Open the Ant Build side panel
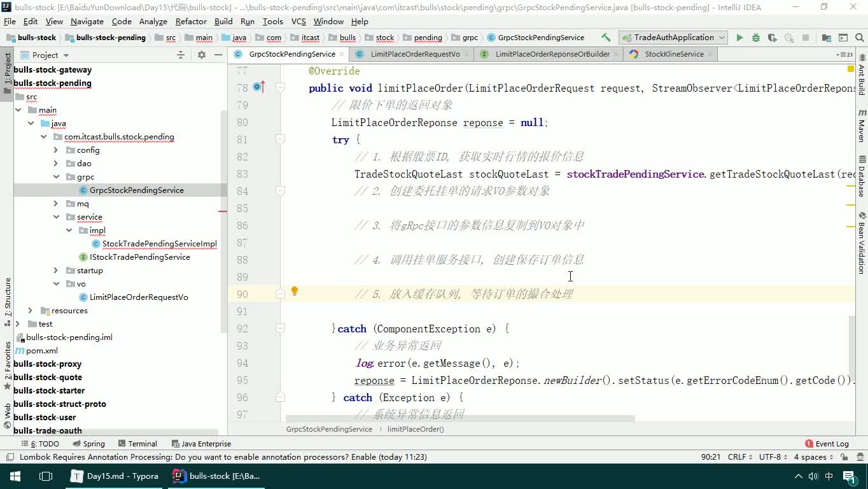Image resolution: width=868 pixels, height=489 pixels. pyautogui.click(x=862, y=75)
